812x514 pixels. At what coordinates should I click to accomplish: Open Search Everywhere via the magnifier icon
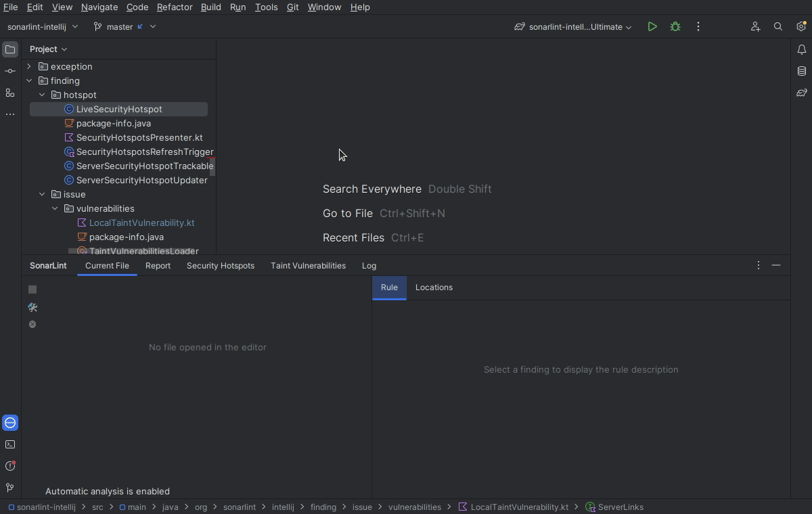click(x=778, y=27)
